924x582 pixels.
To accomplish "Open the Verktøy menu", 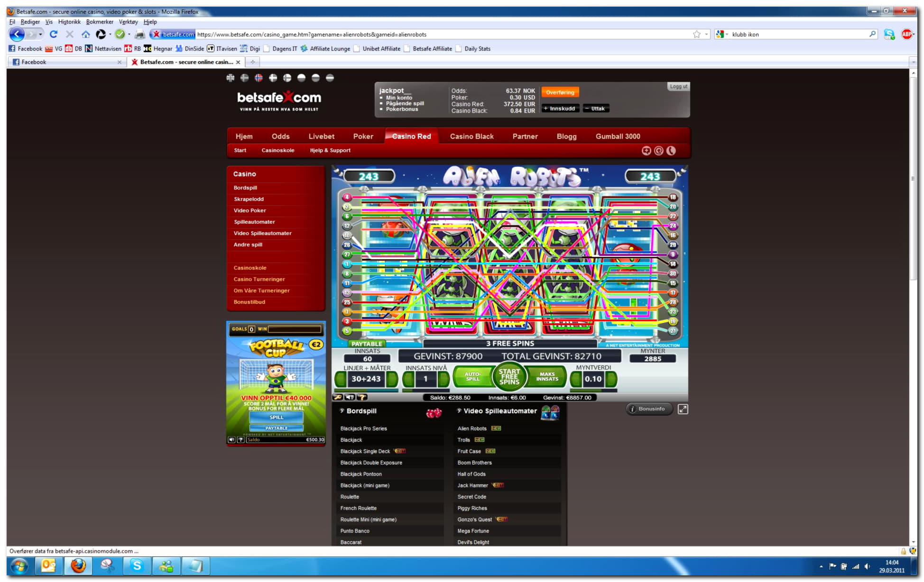I will [128, 22].
